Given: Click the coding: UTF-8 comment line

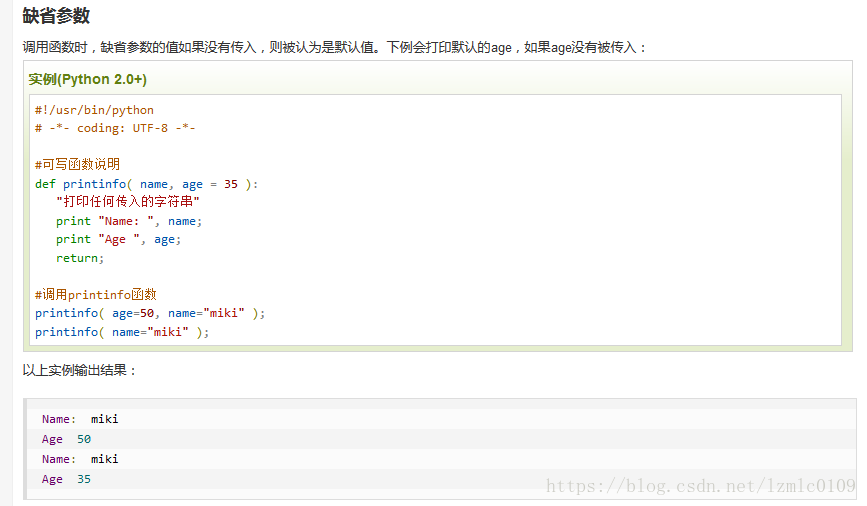Looking at the screenshot, I should [115, 128].
